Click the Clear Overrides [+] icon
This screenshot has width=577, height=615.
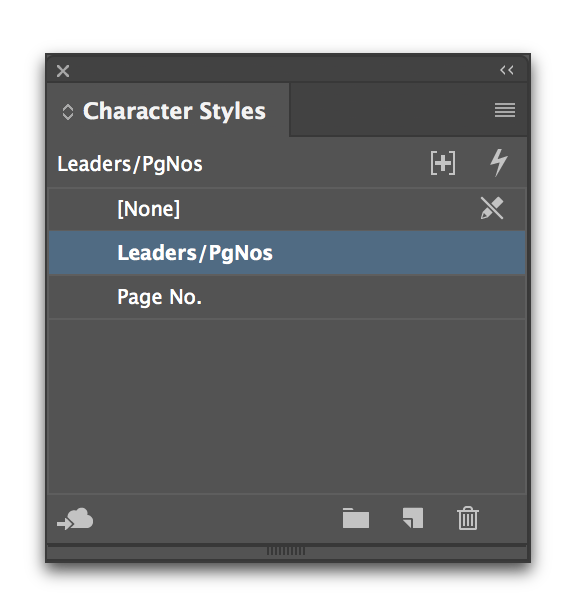(443, 162)
